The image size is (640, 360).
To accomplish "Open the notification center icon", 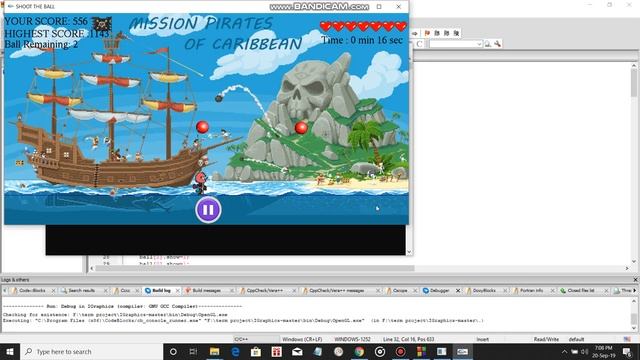I will 627,351.
